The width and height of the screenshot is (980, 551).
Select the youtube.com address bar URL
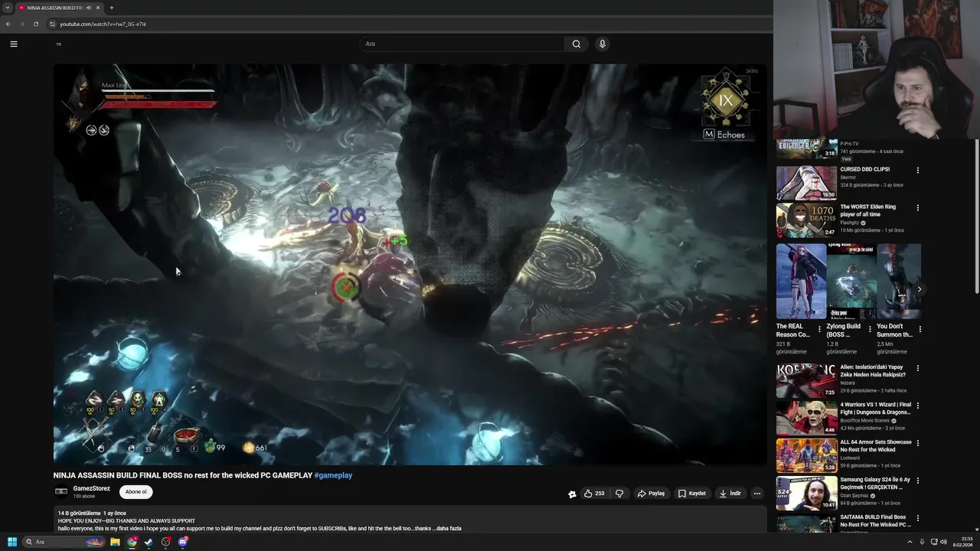click(103, 24)
